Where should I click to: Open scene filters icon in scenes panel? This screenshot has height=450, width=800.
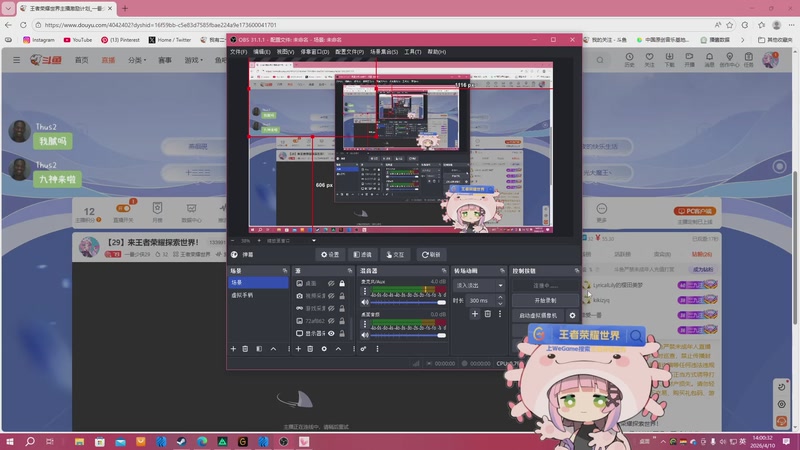pyautogui.click(x=259, y=349)
